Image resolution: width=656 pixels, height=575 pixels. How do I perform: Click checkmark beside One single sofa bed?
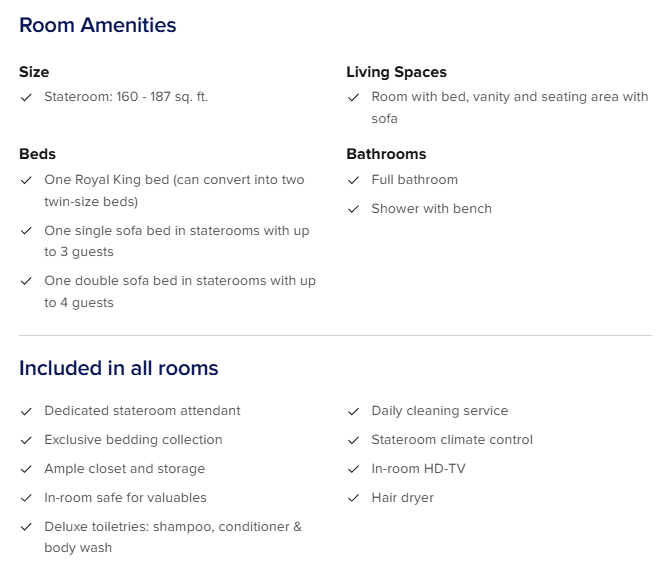point(26,231)
